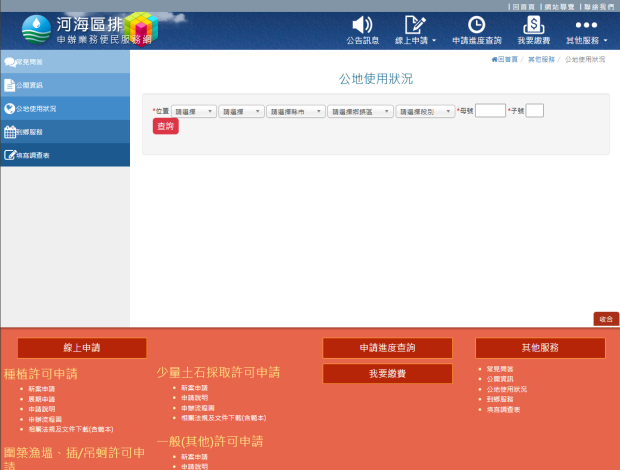Screen dimensions: 620x470
Task: Click the home icon in breadcrumb
Action: (494, 60)
